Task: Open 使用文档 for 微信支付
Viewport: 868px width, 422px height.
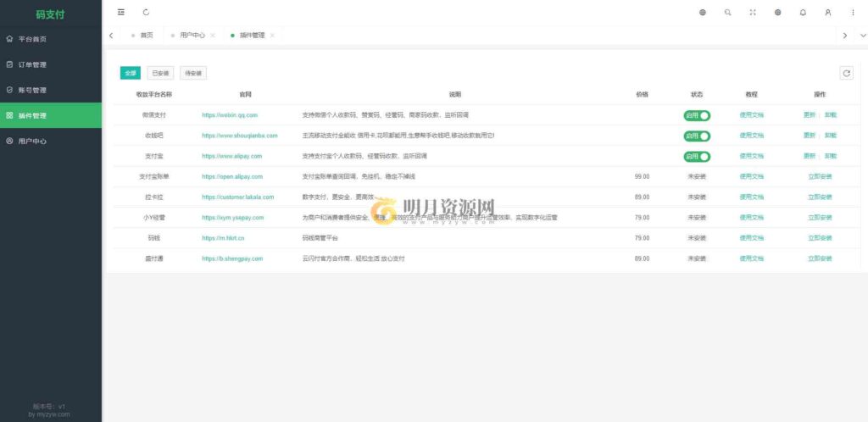Action: click(x=751, y=115)
